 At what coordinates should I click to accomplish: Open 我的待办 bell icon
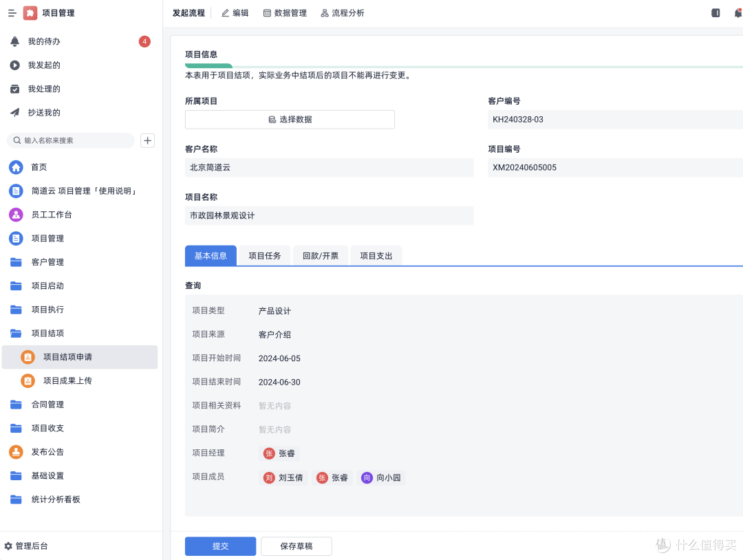[14, 41]
